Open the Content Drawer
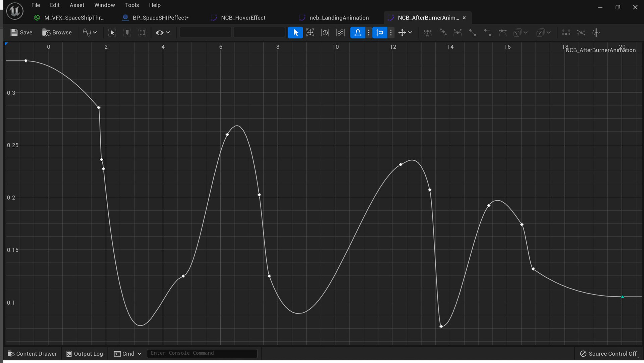Image resolution: width=644 pixels, height=363 pixels. pyautogui.click(x=32, y=354)
